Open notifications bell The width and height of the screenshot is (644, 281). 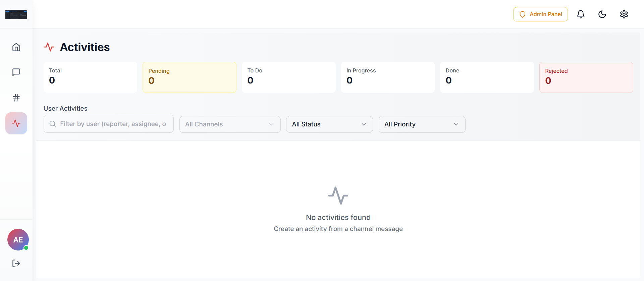pos(581,14)
